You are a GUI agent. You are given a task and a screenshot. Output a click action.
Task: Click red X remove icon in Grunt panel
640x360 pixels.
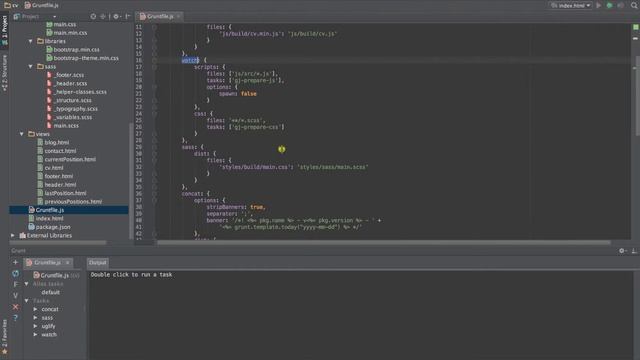coord(16,307)
